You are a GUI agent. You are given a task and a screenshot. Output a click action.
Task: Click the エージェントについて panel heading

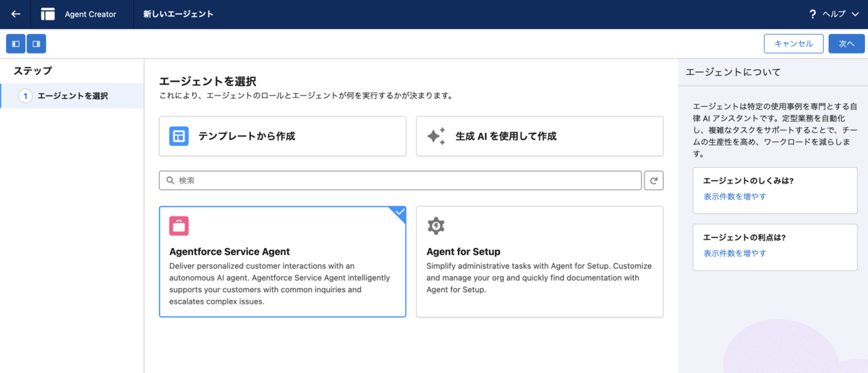tap(733, 72)
